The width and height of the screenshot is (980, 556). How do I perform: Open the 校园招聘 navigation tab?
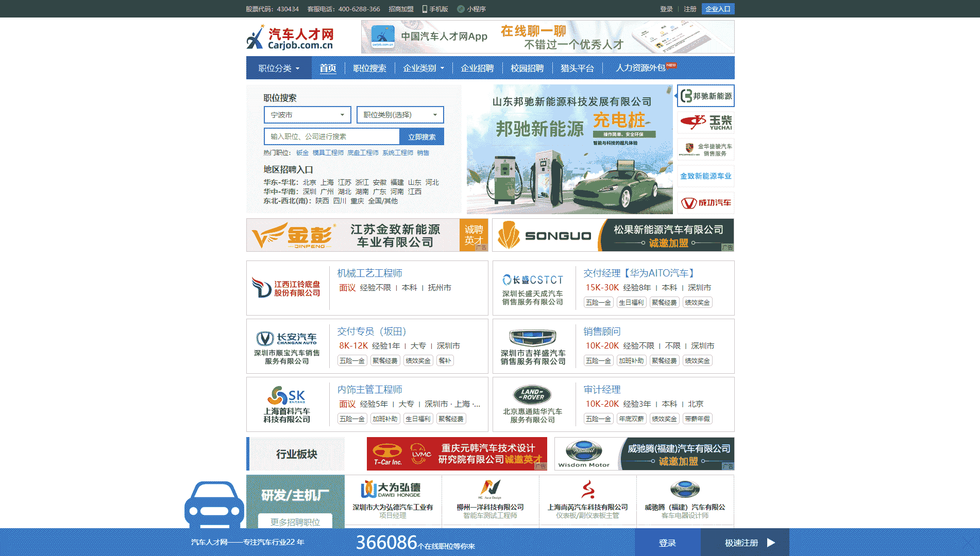[527, 68]
